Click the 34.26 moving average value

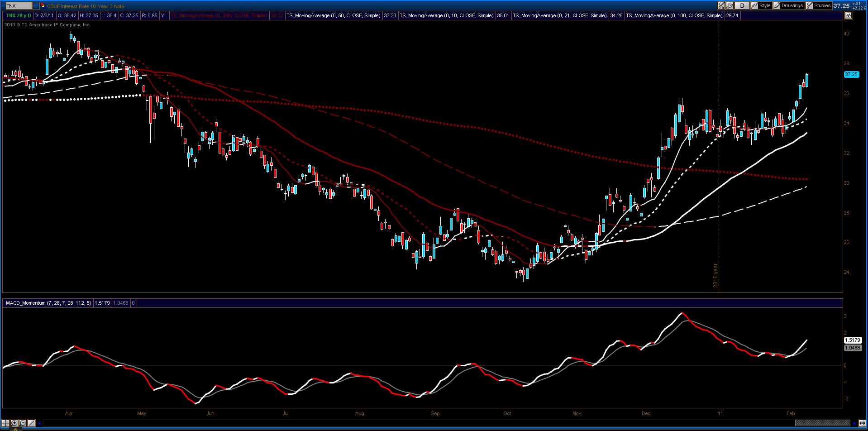(616, 15)
